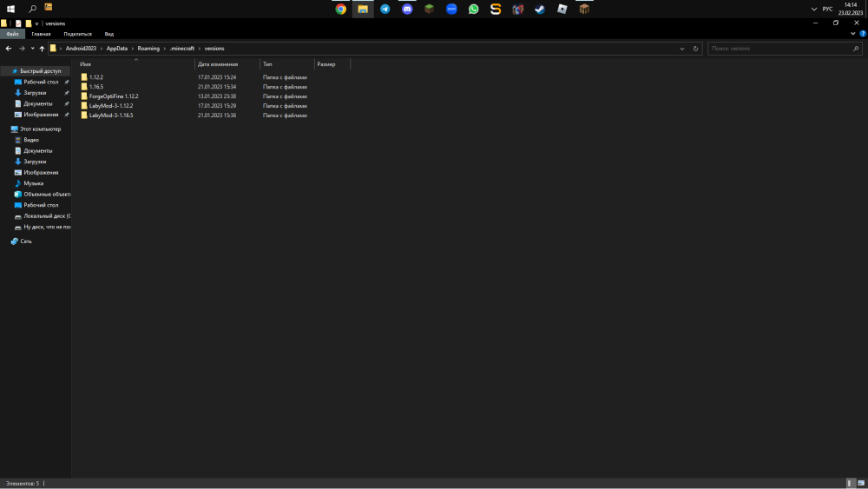Select the LabyMod-3-1.16.5 folder icon

(x=84, y=116)
